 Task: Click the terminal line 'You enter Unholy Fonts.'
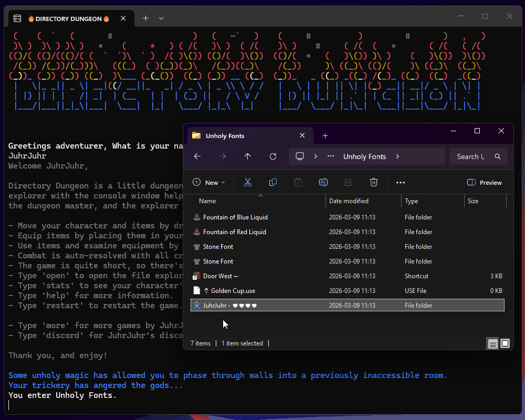62,395
